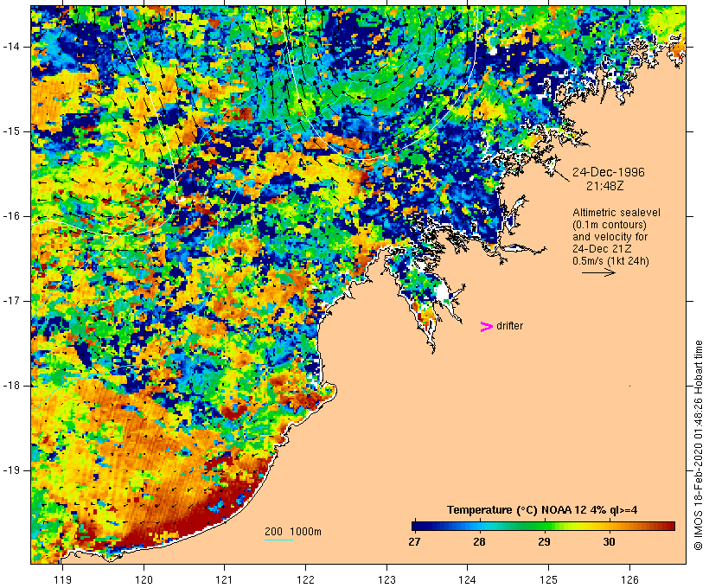Image resolution: width=709 pixels, height=588 pixels.
Task: Click the date '24-Dec-1996' label
Action: coord(609,172)
